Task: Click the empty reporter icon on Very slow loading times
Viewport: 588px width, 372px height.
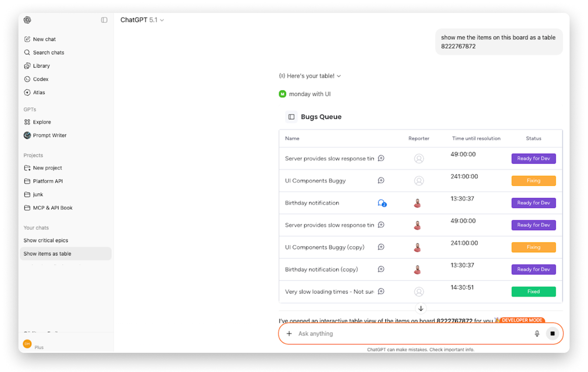Action: tap(419, 292)
